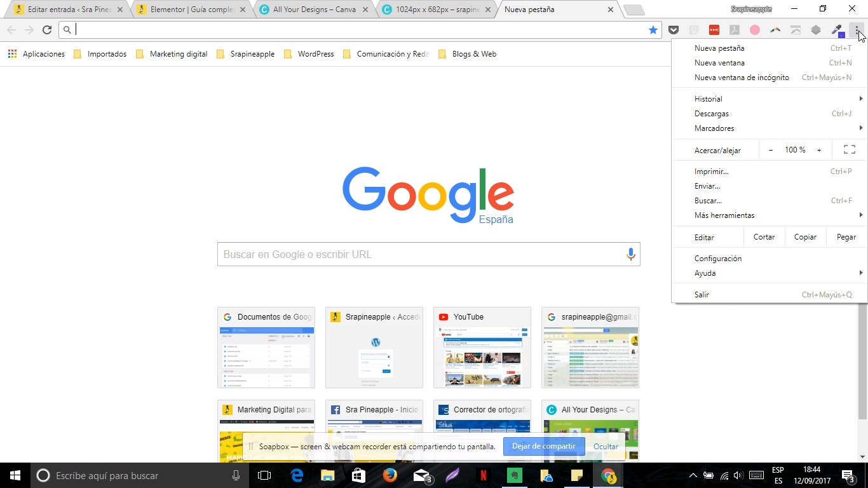Click the gray layers stack extension icon

(x=816, y=30)
